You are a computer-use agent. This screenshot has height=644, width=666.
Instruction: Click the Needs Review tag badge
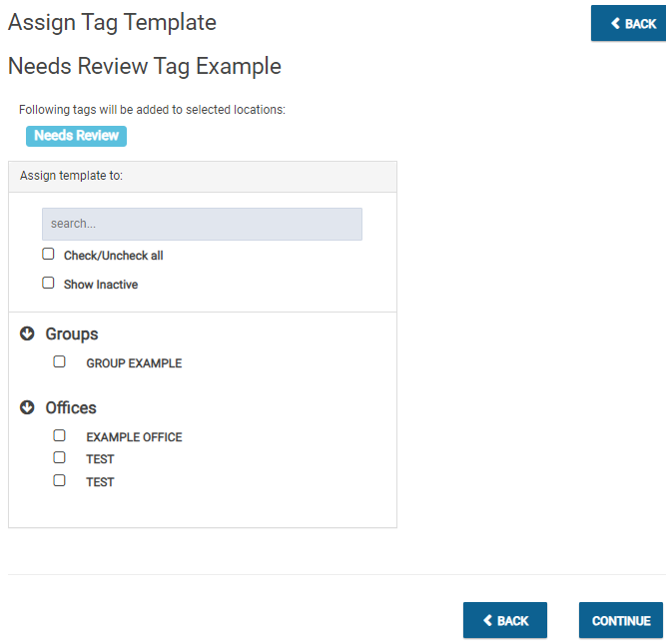click(76, 136)
